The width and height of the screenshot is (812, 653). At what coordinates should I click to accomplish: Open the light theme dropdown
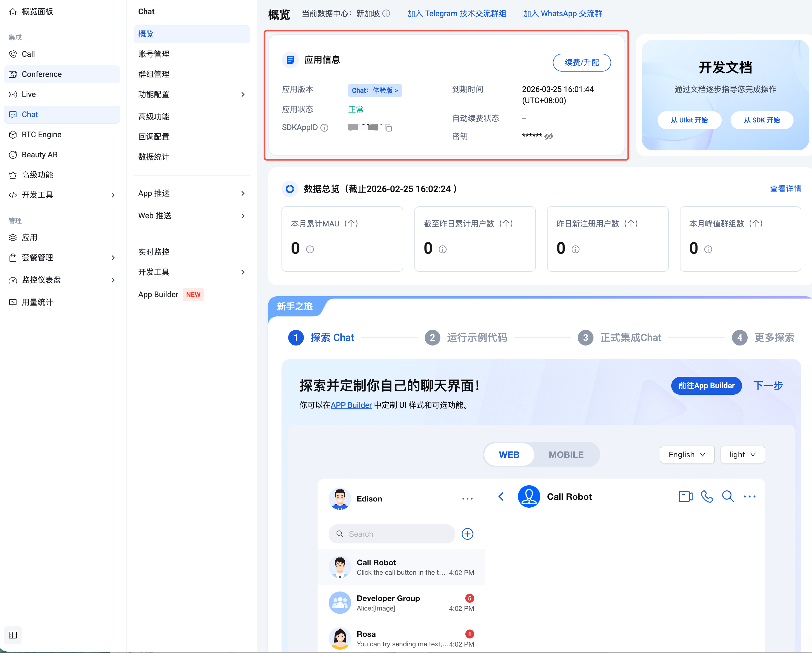click(742, 455)
